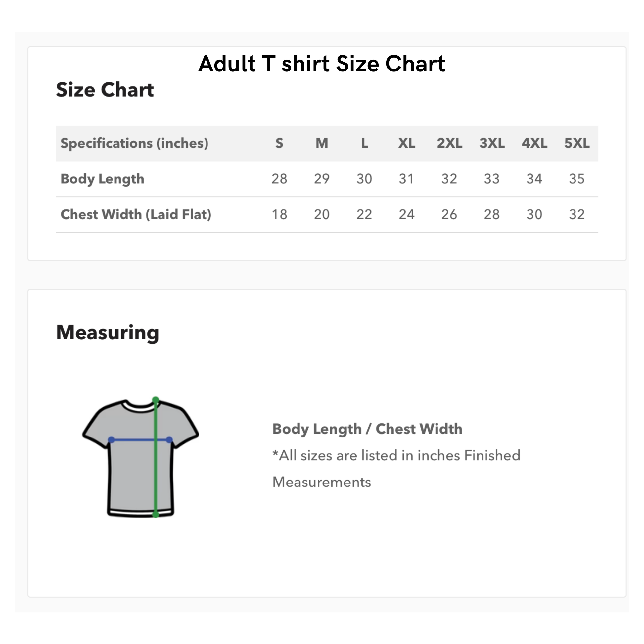
Task: Select the 2XL size column header
Action: [x=449, y=143]
